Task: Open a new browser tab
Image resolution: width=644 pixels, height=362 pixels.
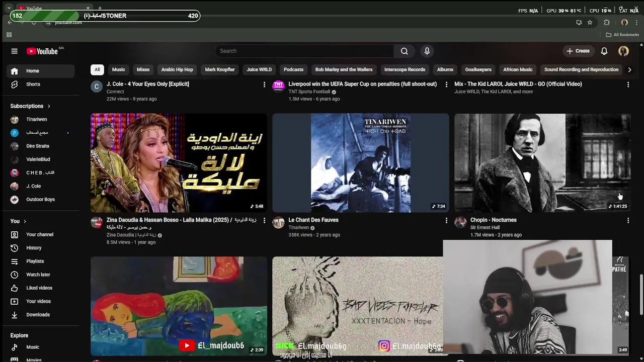Action: (100, 8)
